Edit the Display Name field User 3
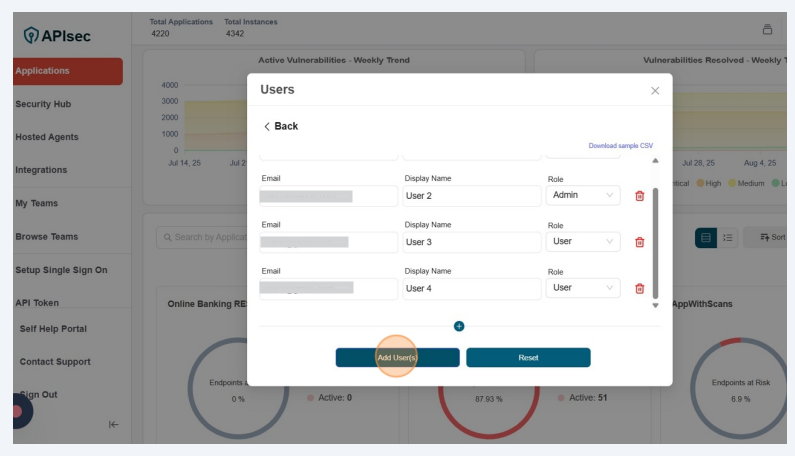The image size is (795, 456). (472, 242)
